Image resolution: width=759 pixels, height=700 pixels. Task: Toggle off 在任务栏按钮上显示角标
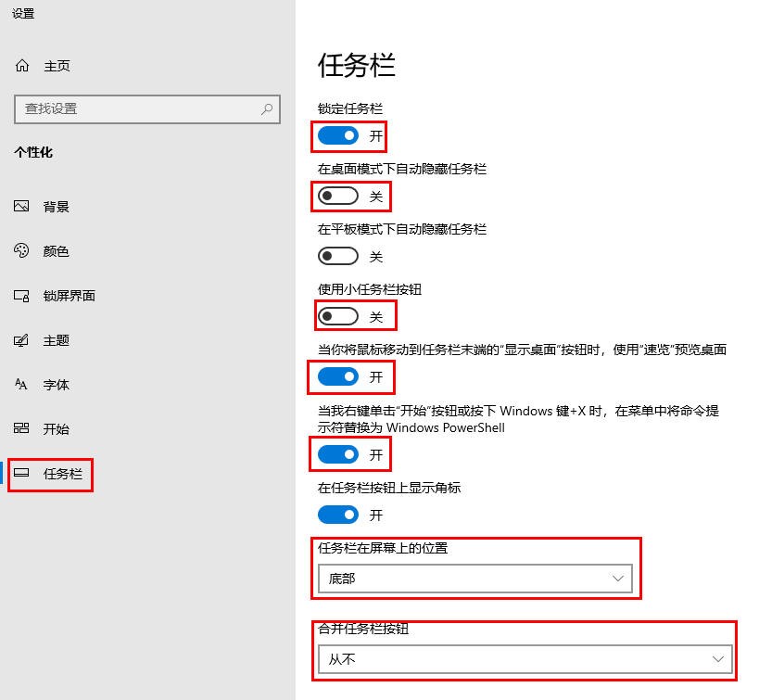pos(336,515)
